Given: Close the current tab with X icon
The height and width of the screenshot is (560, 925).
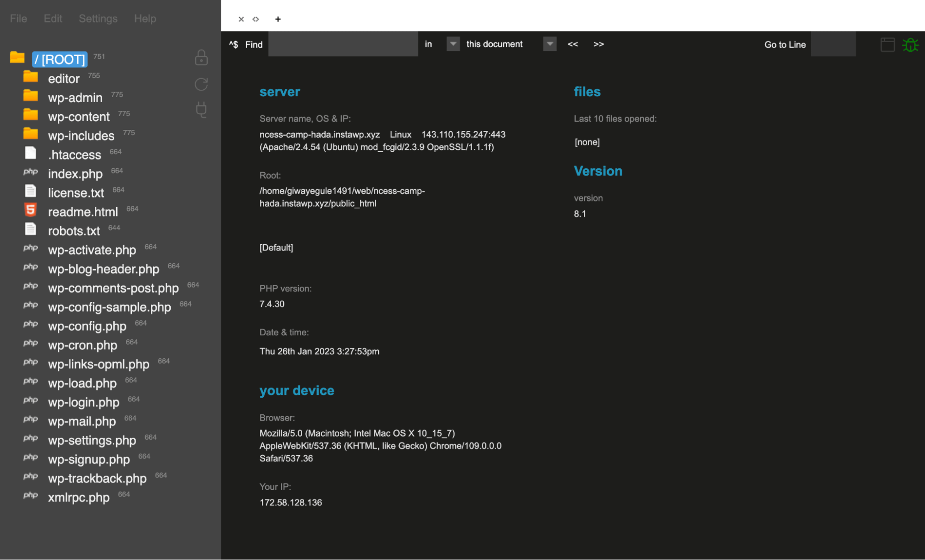Looking at the screenshot, I should point(241,19).
